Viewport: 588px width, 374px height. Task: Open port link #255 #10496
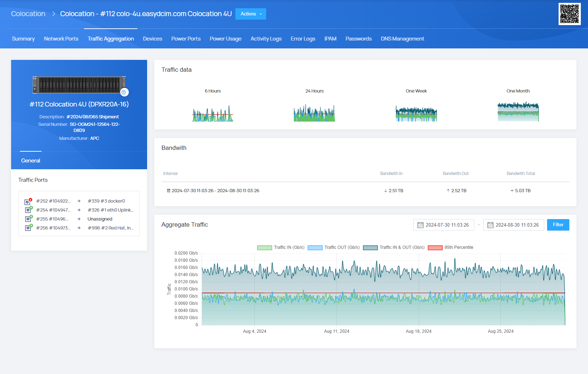(x=52, y=219)
